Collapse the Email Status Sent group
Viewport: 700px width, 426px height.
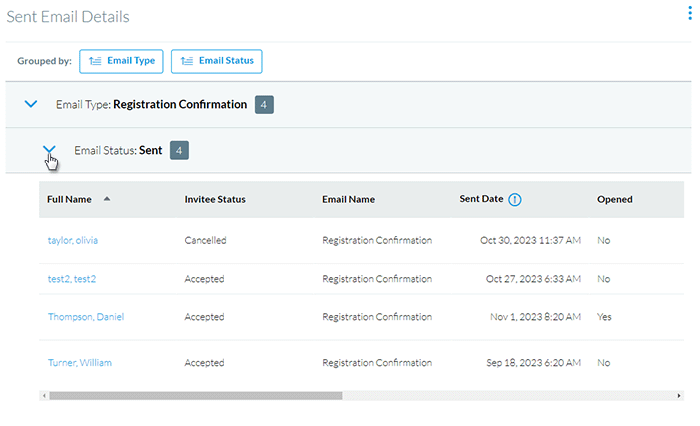coord(49,150)
